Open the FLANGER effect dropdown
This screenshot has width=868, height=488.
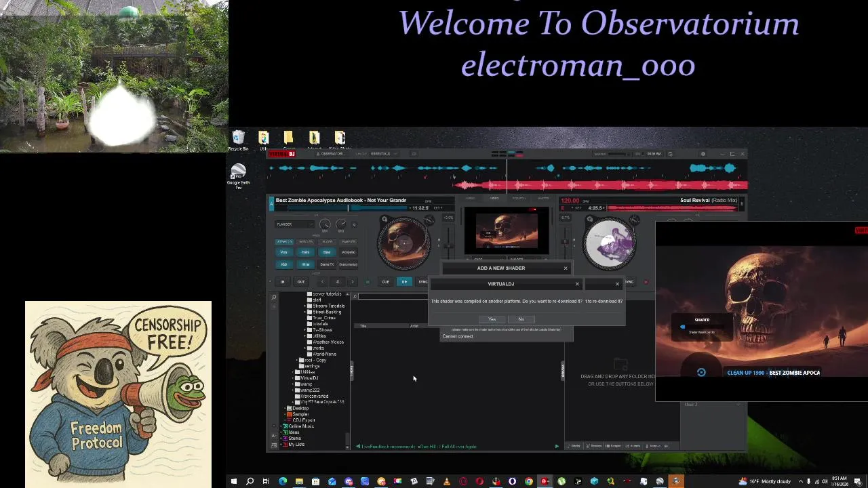(x=294, y=224)
